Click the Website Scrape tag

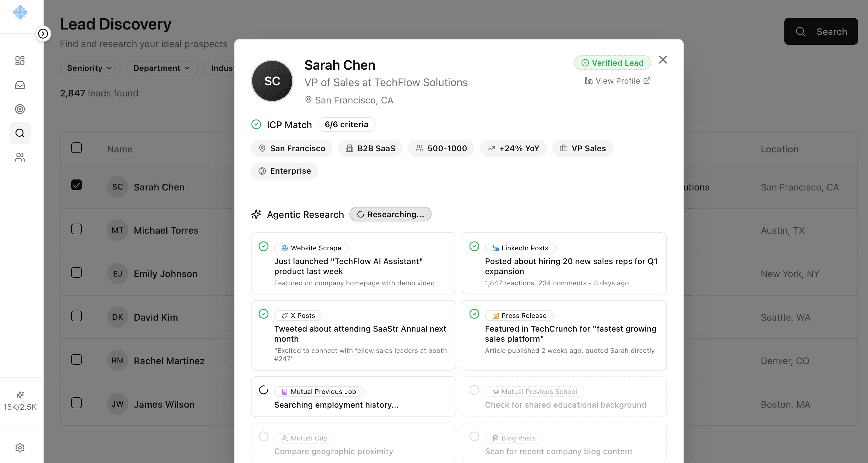point(311,248)
